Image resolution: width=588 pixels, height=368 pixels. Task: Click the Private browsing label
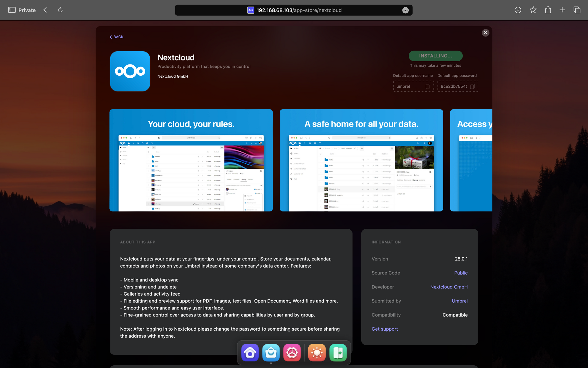[x=27, y=10]
